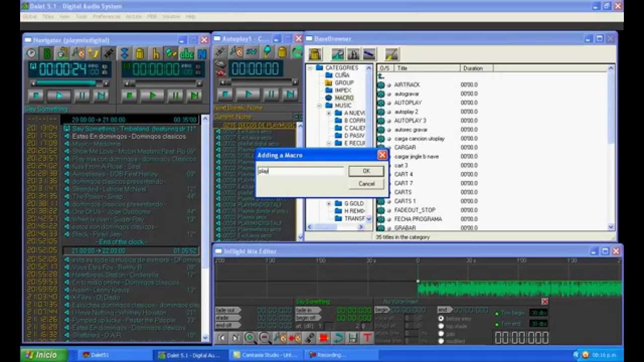The height and width of the screenshot is (362, 644).
Task: Click the satellite icon in Autoplay1 toolbar
Action: [x=220, y=51]
